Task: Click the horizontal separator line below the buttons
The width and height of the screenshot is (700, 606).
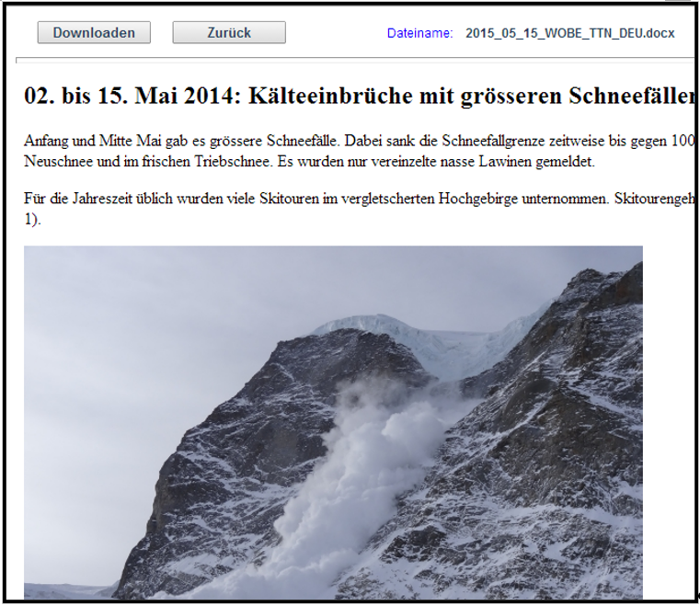Action: (350, 59)
